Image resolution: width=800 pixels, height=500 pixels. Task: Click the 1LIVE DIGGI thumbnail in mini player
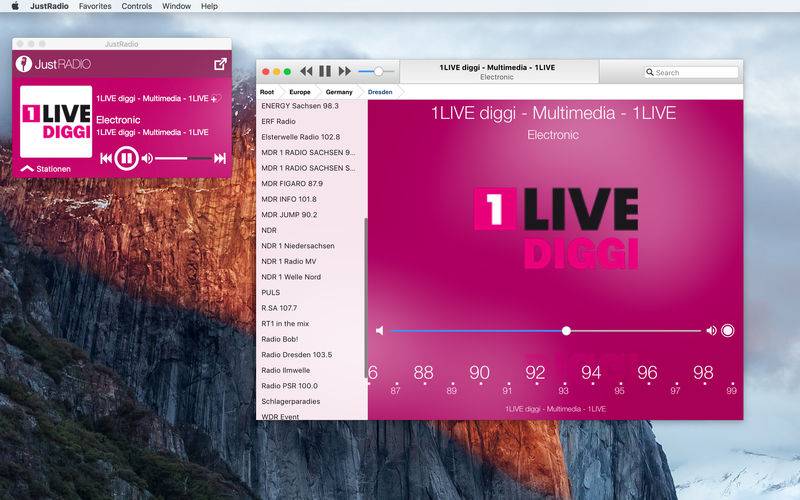coord(56,121)
